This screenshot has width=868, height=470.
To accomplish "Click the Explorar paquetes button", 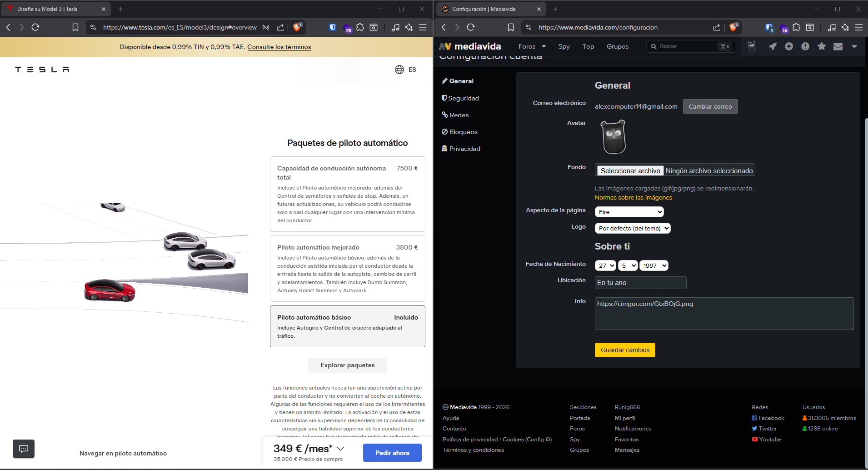I will [348, 365].
